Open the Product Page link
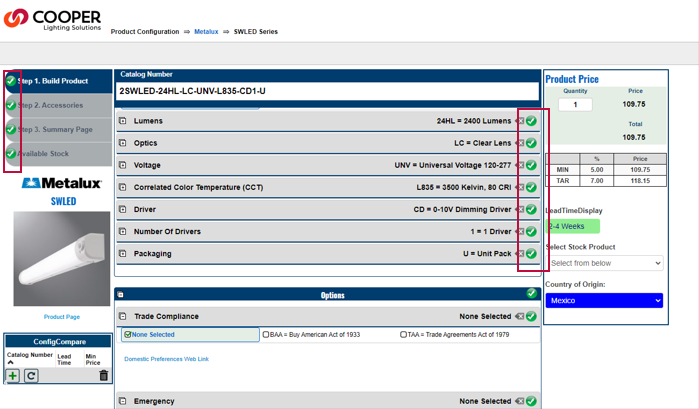Image resolution: width=699 pixels, height=409 pixels. coord(62,317)
